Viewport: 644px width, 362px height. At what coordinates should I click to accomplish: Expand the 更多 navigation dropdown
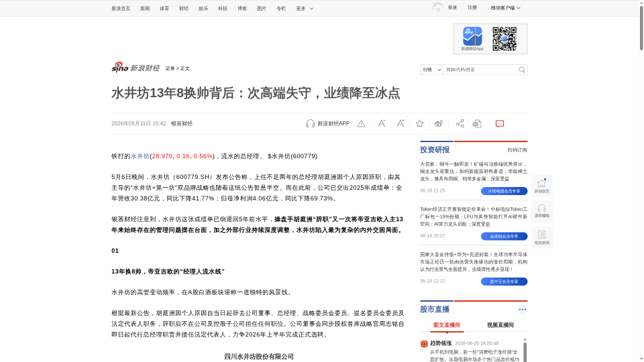(x=305, y=9)
